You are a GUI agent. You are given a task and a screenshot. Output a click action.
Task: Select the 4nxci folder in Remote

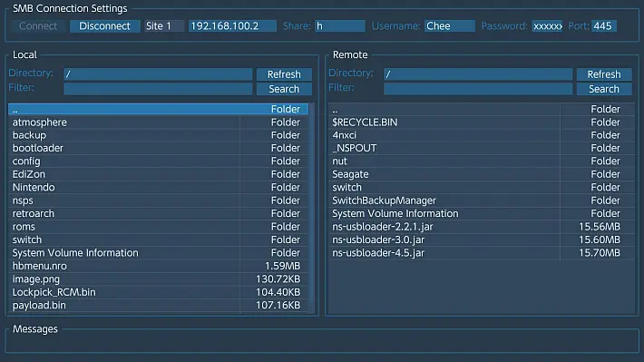481,135
